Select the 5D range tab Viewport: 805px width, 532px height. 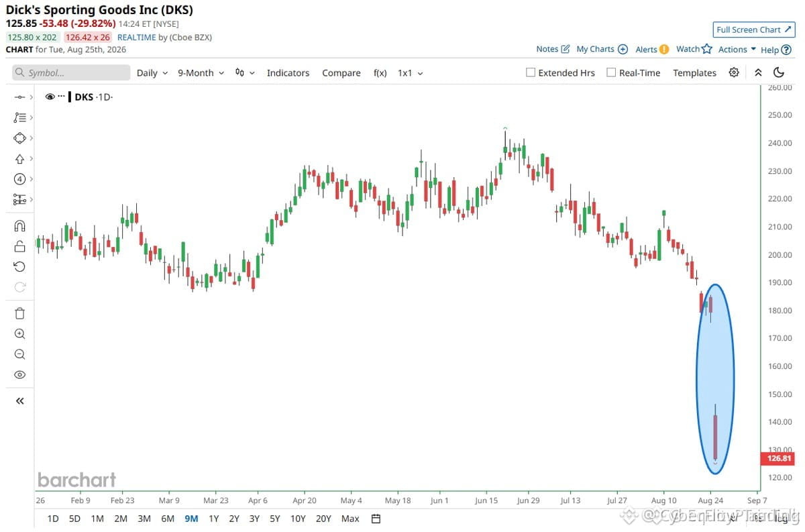click(x=75, y=519)
